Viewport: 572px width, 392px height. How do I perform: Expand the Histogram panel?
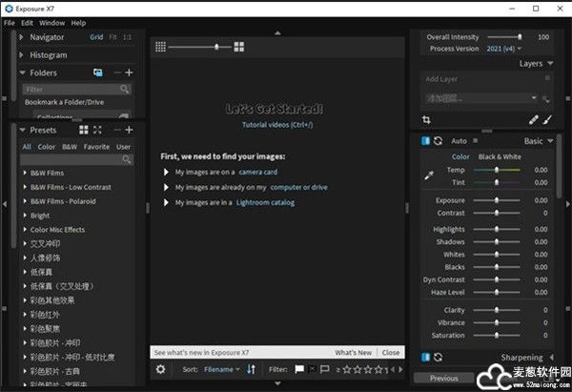(21, 55)
